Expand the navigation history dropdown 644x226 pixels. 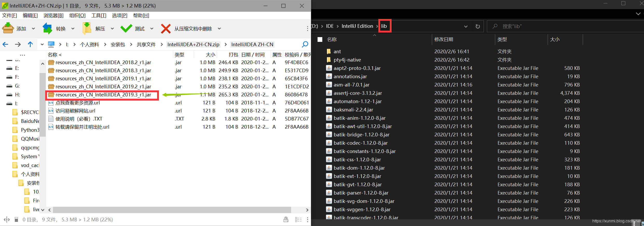point(42,44)
